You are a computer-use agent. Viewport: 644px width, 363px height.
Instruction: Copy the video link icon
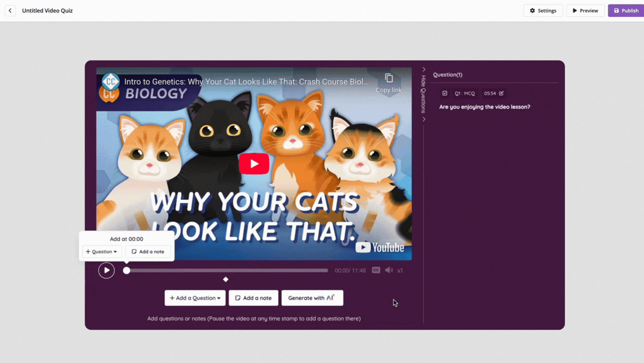tap(389, 78)
